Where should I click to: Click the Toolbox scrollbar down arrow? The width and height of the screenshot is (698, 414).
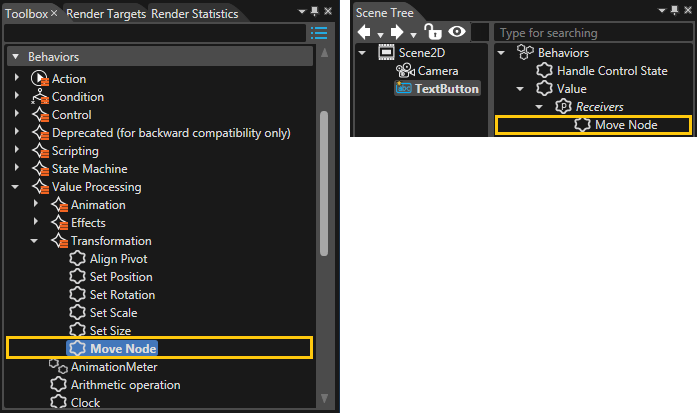coord(325,398)
